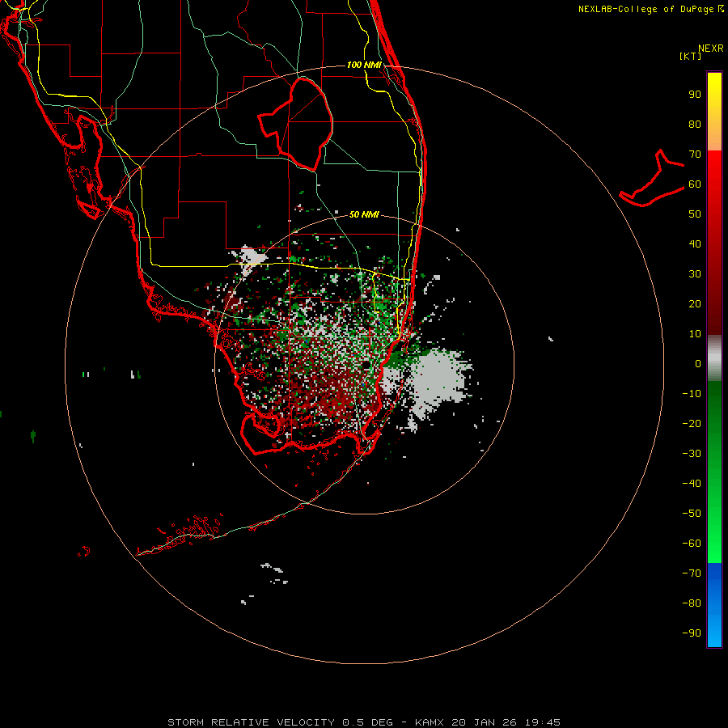Click the -40 scale value
728x728 pixels.
[x=692, y=484]
